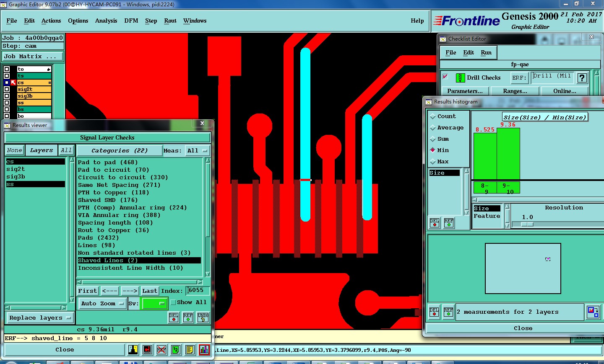Image resolution: width=604 pixels, height=364 pixels.
Task: Click the Parameters... button
Action: [465, 91]
